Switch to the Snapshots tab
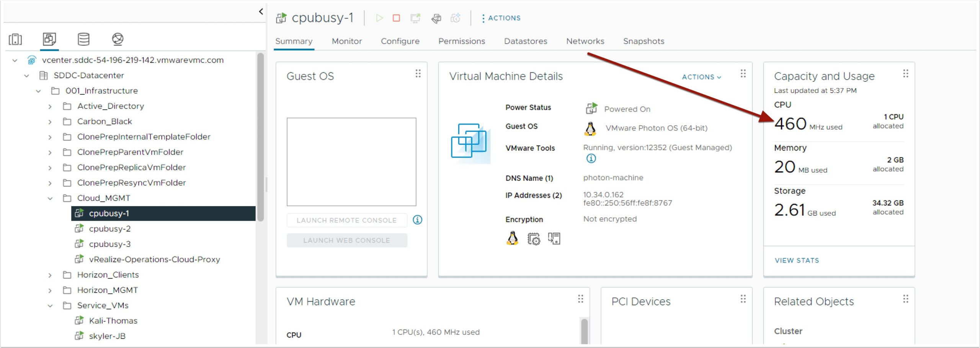This screenshot has height=348, width=980. click(643, 41)
